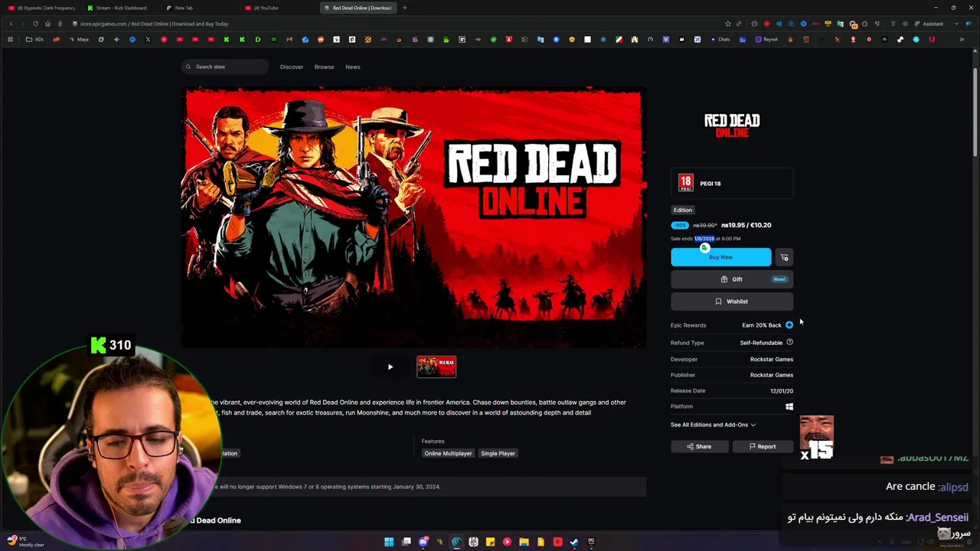Image resolution: width=980 pixels, height=551 pixels.
Task: Click the Single Player feature tag
Action: [498, 453]
